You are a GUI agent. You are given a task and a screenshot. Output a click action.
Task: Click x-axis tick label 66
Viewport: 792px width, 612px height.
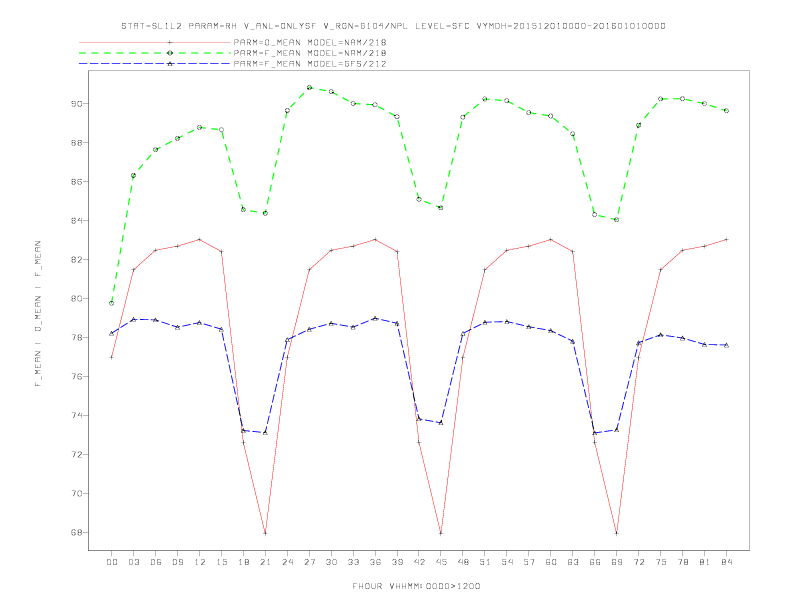(595, 562)
